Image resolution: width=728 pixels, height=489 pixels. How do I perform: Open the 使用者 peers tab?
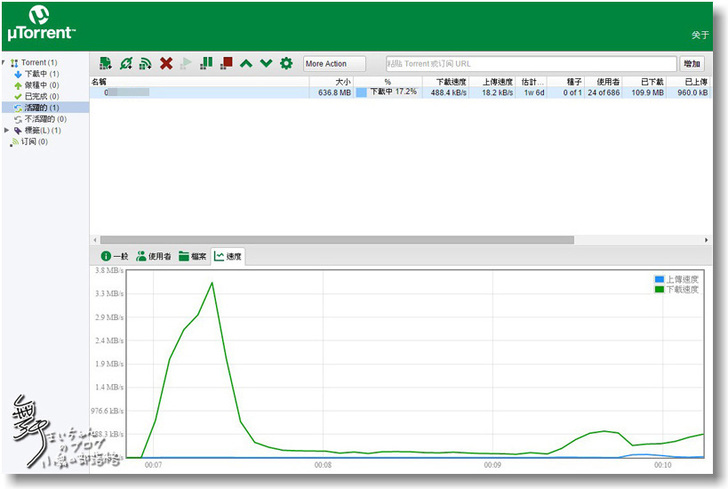153,256
